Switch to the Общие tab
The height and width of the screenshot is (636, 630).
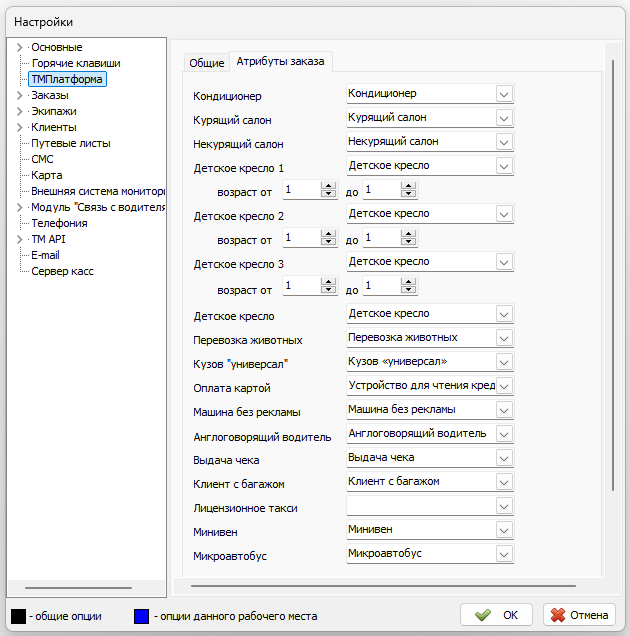tap(207, 63)
